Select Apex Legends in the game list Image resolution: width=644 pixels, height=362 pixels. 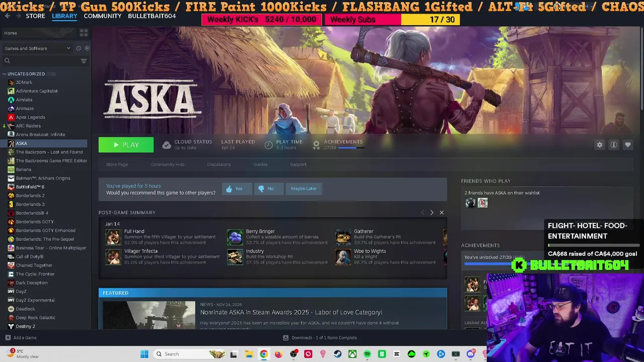pos(30,117)
